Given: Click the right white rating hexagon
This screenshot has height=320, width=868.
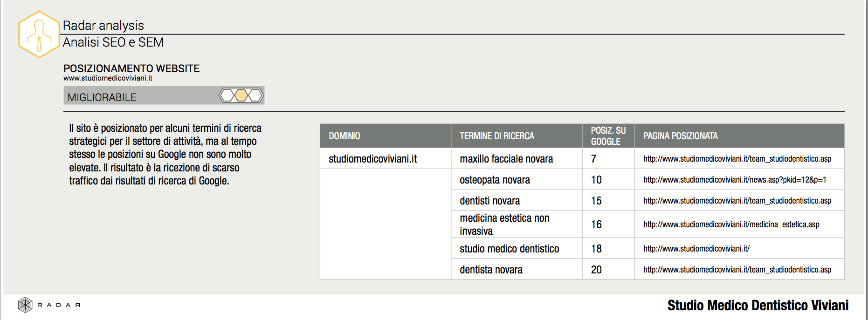Looking at the screenshot, I should click(x=255, y=95).
